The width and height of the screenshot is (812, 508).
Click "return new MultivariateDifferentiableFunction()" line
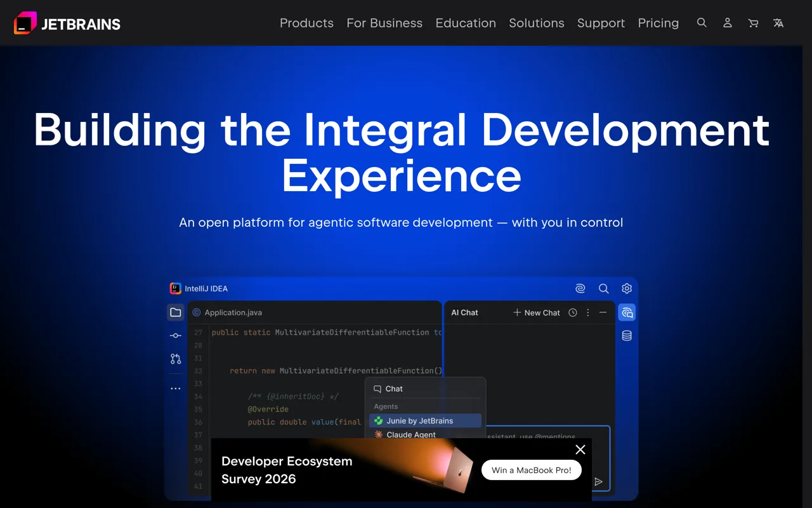click(x=336, y=371)
